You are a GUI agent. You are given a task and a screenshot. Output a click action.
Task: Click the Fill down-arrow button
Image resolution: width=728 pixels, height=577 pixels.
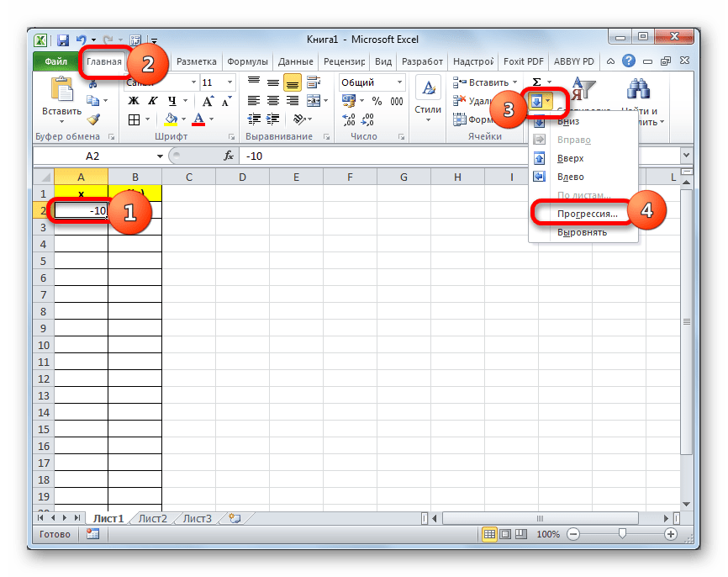536,101
